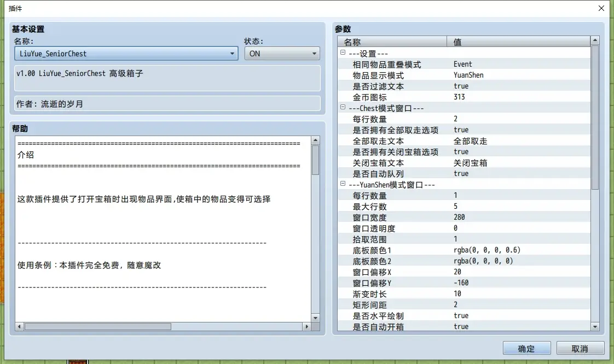Click the 取消 button
Image resolution: width=614 pixels, height=364 pixels.
(580, 348)
